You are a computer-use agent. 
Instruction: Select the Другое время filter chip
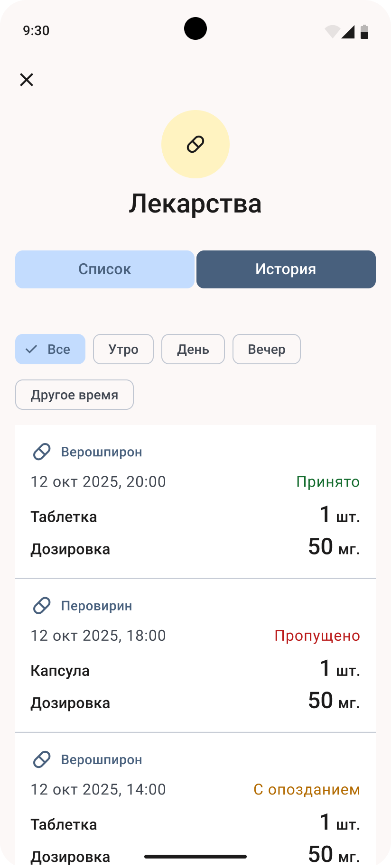click(74, 395)
